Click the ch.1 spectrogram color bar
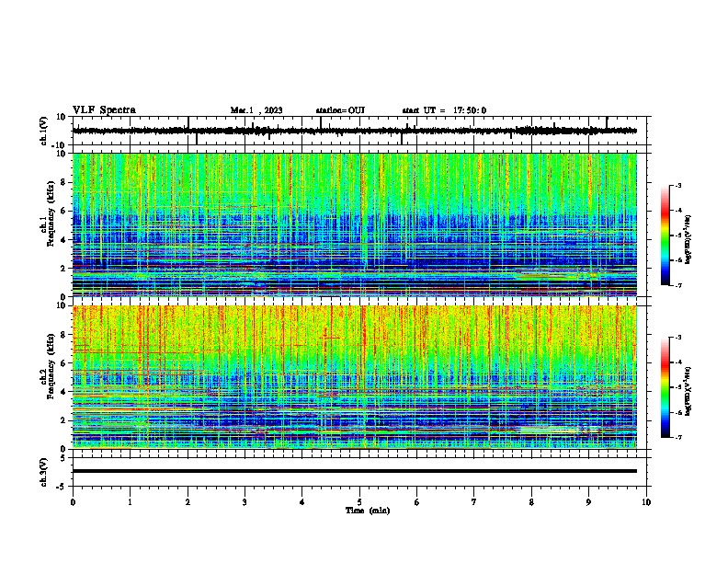728x563 pixels. (665, 236)
